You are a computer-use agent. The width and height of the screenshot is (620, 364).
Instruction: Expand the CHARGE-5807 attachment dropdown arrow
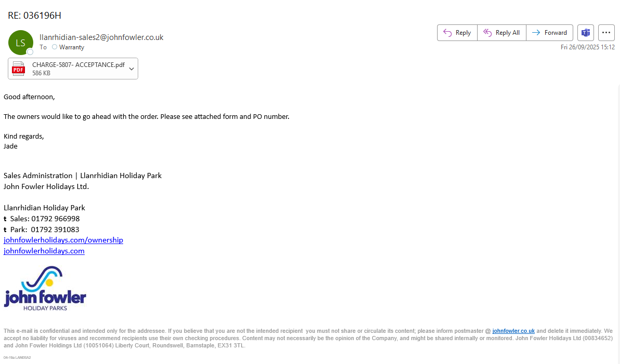coord(131,69)
